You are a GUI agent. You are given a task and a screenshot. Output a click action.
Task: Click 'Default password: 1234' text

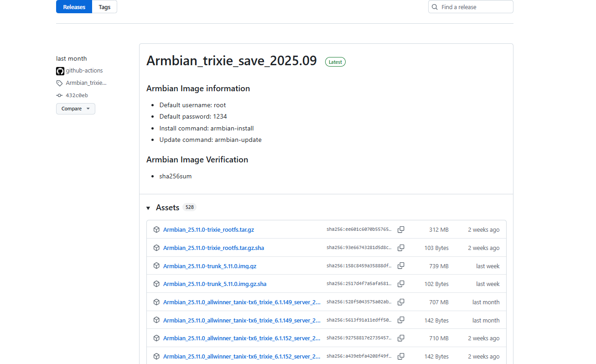click(193, 116)
